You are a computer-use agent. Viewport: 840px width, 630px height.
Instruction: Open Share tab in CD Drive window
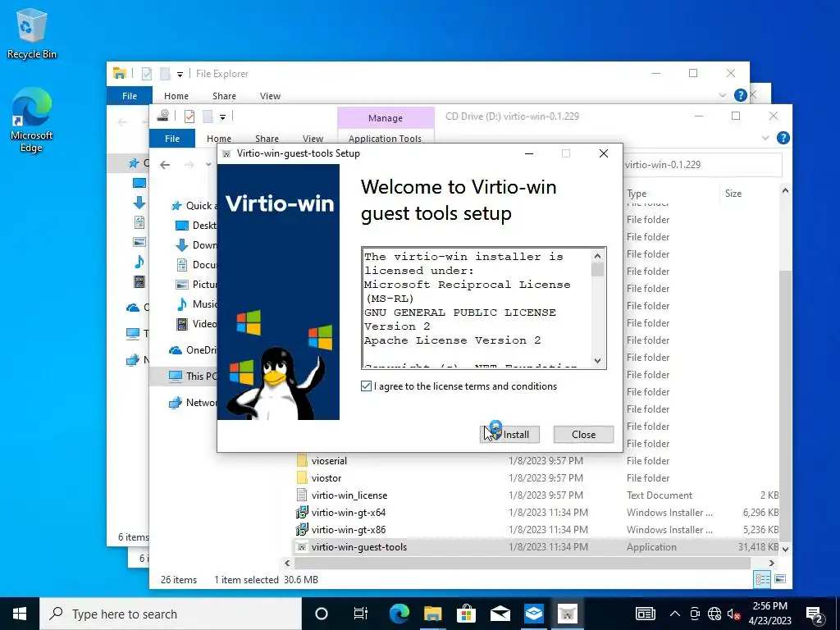coord(267,138)
